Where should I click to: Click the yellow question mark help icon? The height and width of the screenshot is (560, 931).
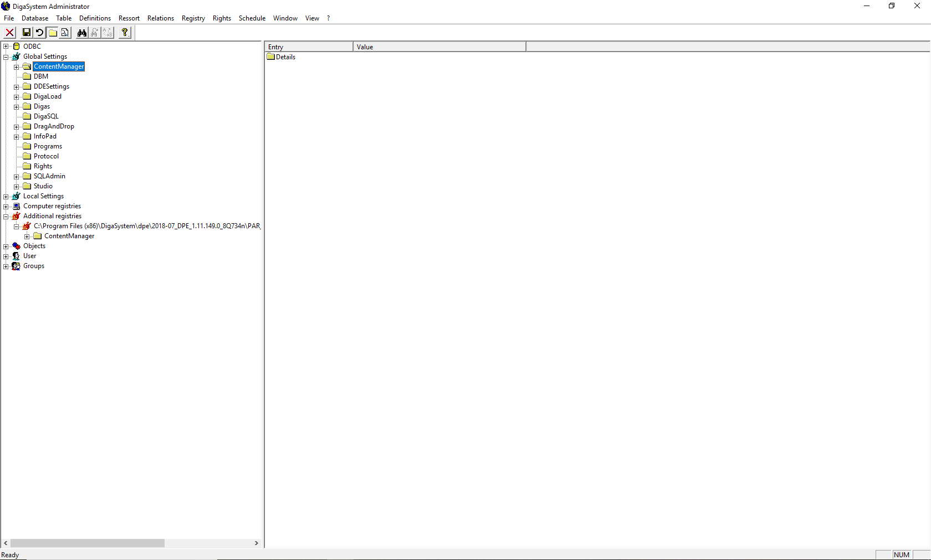tap(125, 33)
